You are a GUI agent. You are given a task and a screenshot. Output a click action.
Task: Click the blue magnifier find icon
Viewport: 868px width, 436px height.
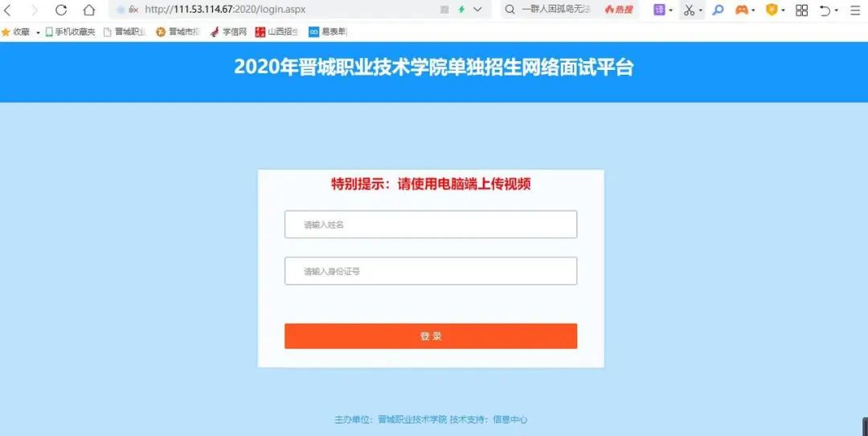(718, 10)
